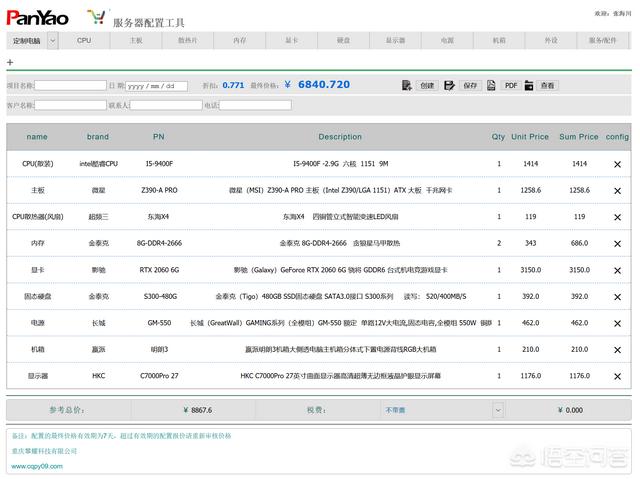The width and height of the screenshot is (640, 479).
Task: Remove the 东海X4 cooler row via X
Action: pos(617,217)
